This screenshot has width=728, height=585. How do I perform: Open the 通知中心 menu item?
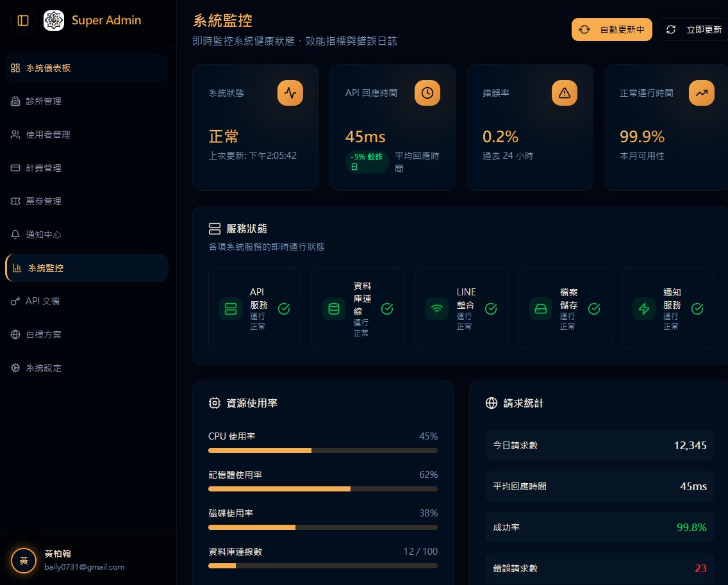[x=44, y=235]
